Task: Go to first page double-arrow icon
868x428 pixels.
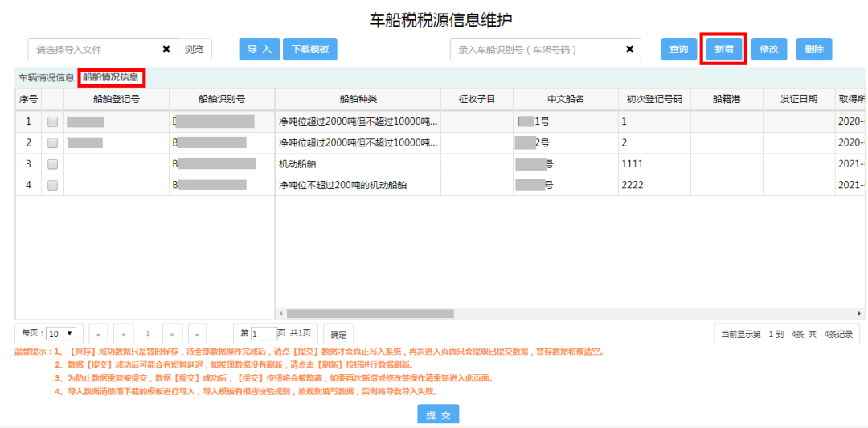Action: click(x=99, y=334)
